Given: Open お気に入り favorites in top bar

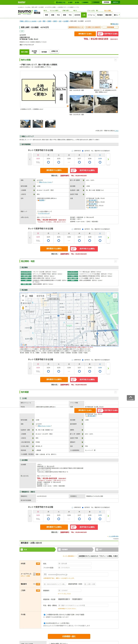Looking at the screenshot, I should pos(61,2).
